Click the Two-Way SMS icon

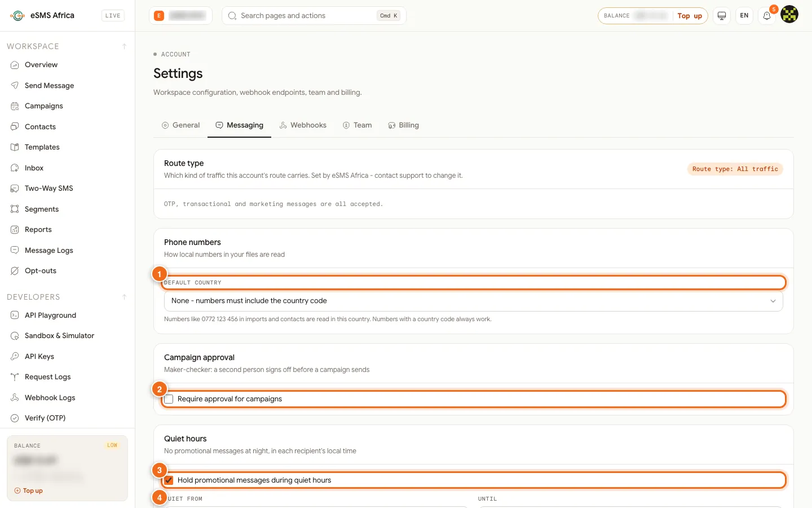click(x=15, y=189)
